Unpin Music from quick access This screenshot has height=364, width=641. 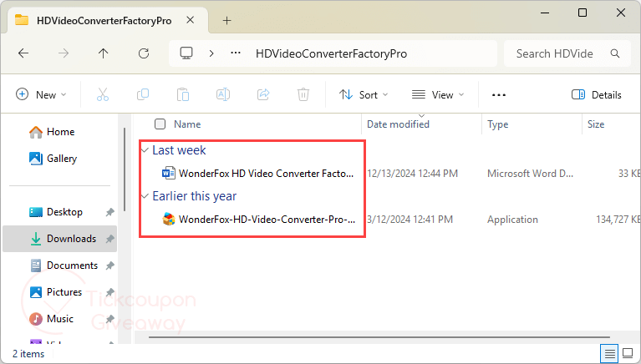click(x=110, y=319)
